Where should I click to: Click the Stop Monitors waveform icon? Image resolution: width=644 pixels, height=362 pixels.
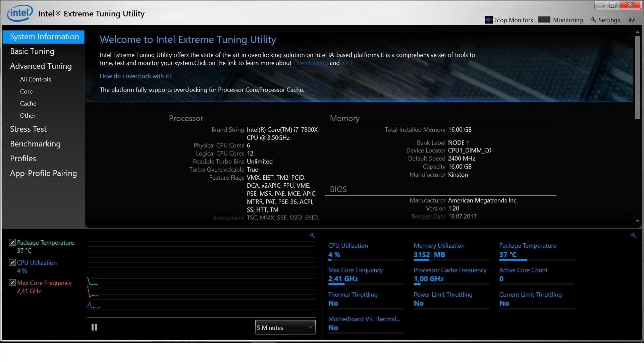coord(488,20)
